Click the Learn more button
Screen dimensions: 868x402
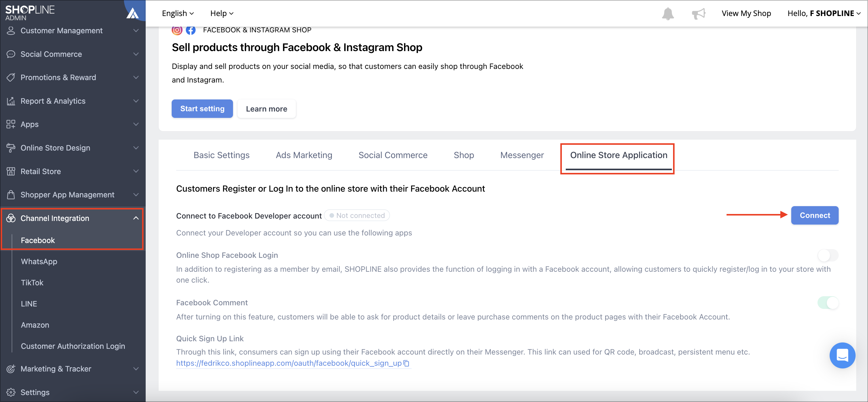click(267, 109)
